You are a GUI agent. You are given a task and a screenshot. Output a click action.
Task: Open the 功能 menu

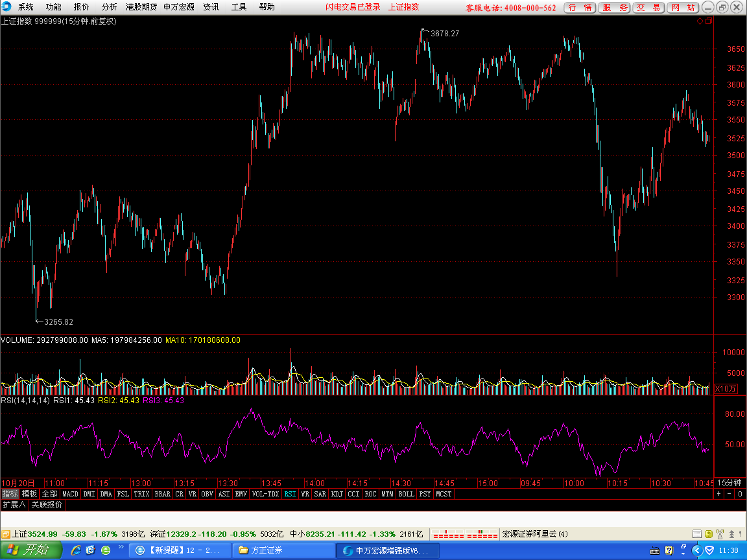pos(53,7)
